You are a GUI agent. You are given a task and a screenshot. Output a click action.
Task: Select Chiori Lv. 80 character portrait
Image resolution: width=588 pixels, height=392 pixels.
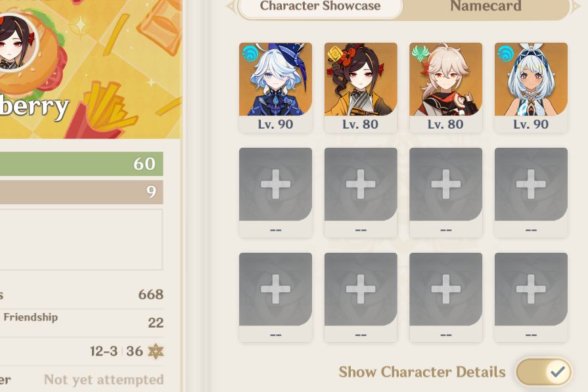pos(361,87)
